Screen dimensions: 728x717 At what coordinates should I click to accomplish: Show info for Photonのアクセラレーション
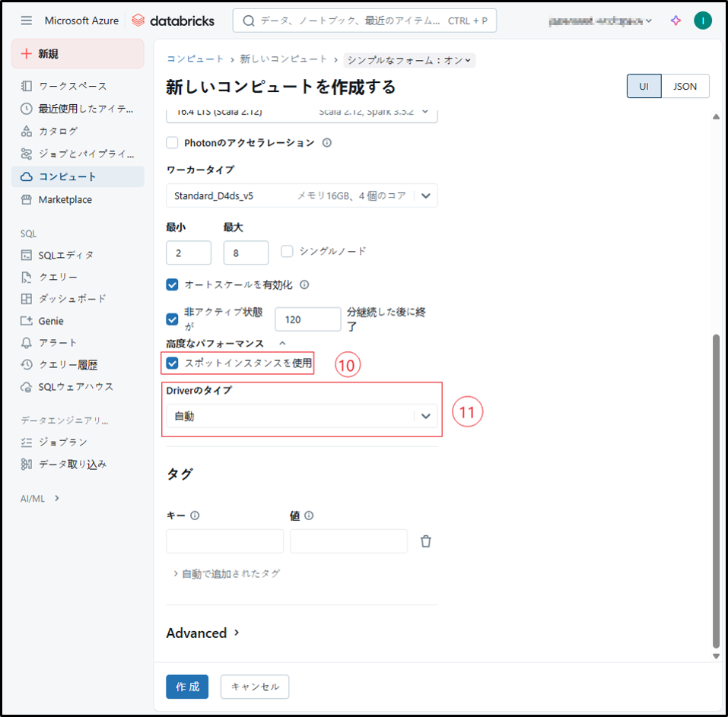(327, 142)
